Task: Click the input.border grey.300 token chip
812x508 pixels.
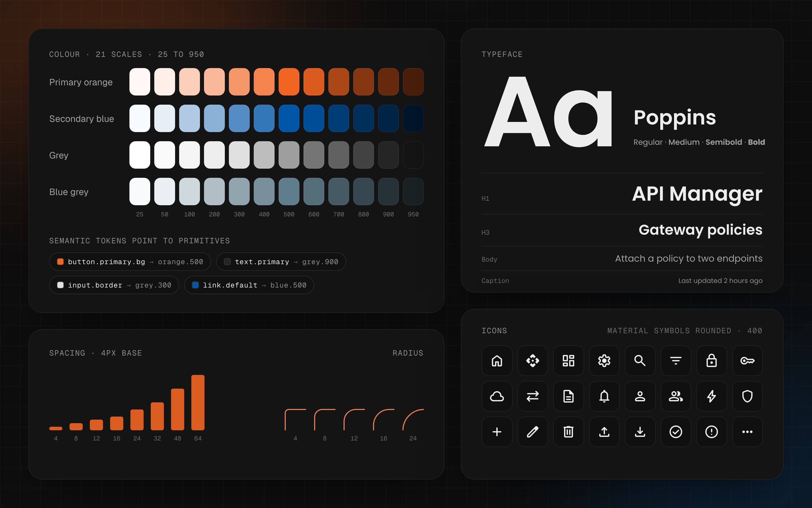Action: pyautogui.click(x=114, y=285)
